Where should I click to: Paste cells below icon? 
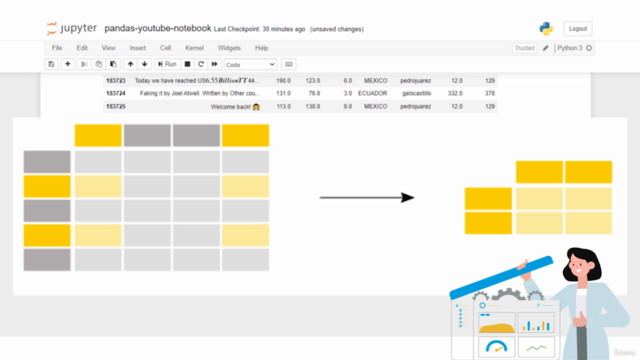coord(113,64)
